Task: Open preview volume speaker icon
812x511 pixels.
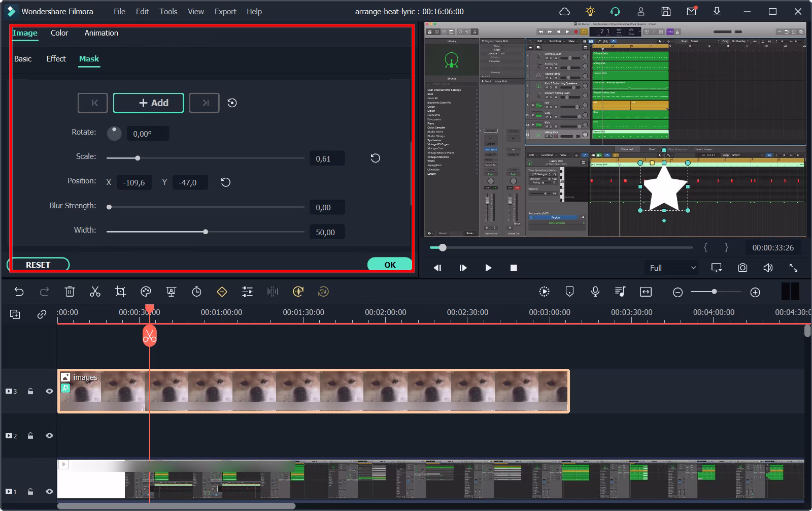Action: click(768, 268)
